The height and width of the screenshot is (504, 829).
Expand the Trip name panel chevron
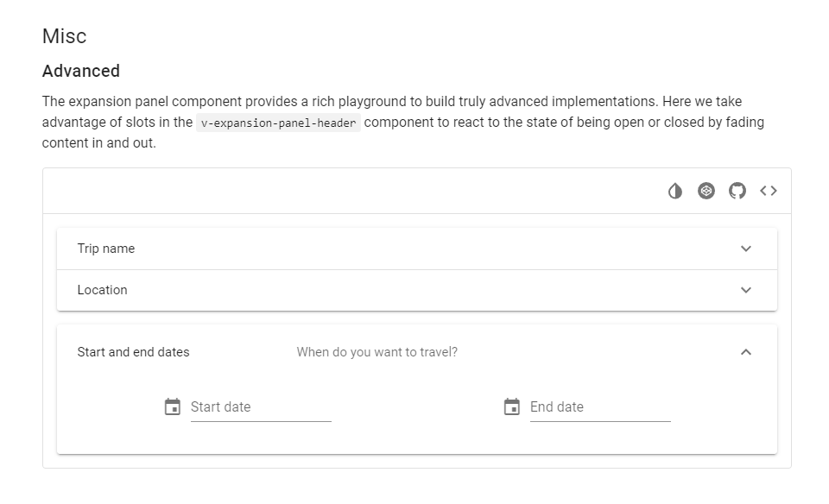pos(746,249)
